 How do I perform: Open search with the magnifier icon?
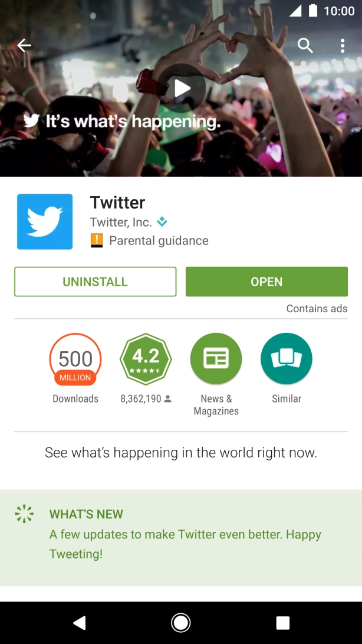point(305,45)
